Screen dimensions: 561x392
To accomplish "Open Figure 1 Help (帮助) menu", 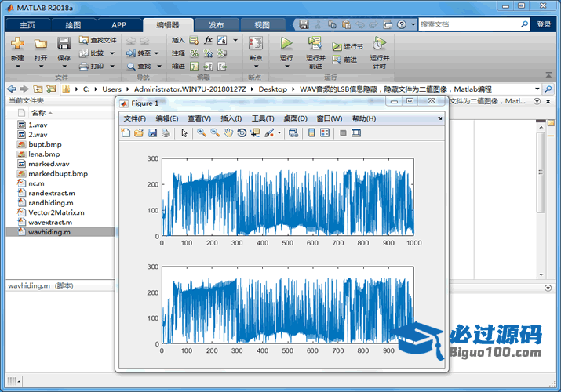I will (364, 118).
